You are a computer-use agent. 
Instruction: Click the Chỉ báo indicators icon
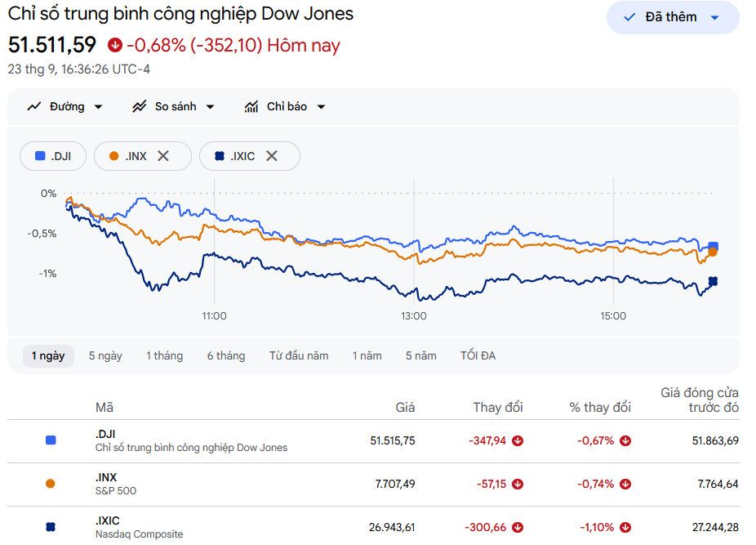pos(251,106)
